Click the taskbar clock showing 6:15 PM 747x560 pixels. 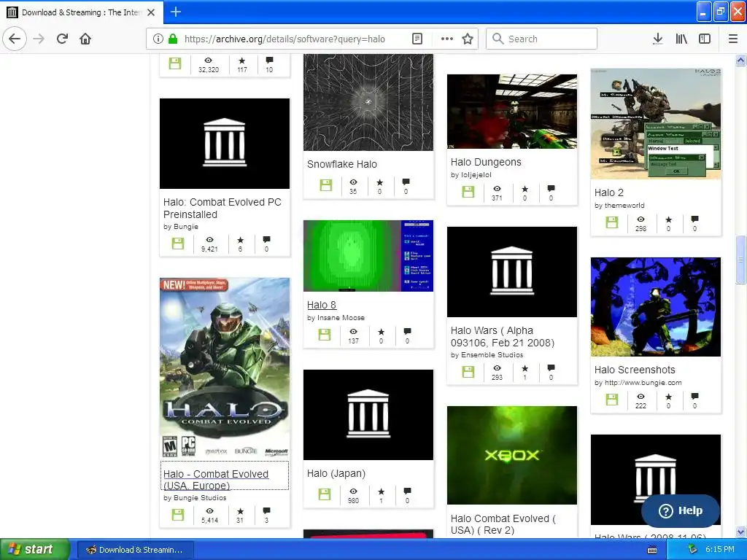point(720,549)
